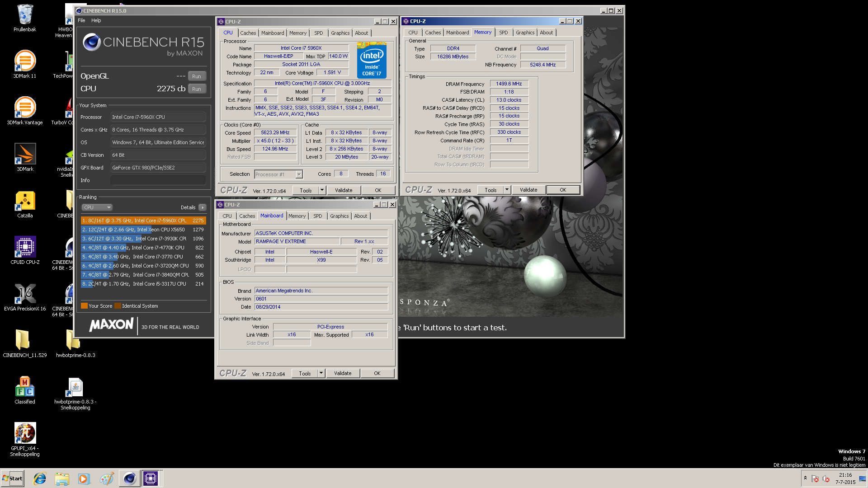
Task: Switch to Caches tab in top-left CPU-Z
Action: (x=248, y=33)
